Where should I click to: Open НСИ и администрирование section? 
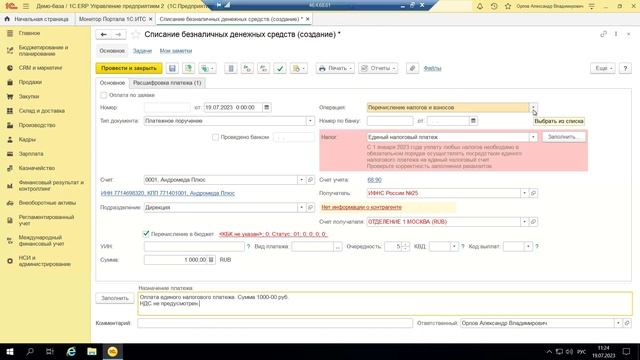tap(45, 261)
